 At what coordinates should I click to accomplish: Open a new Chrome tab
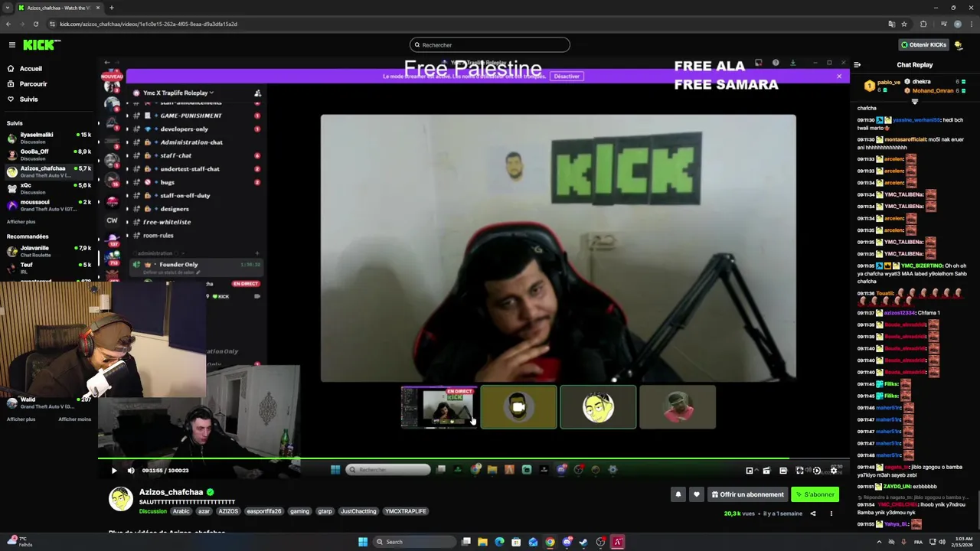(112, 8)
